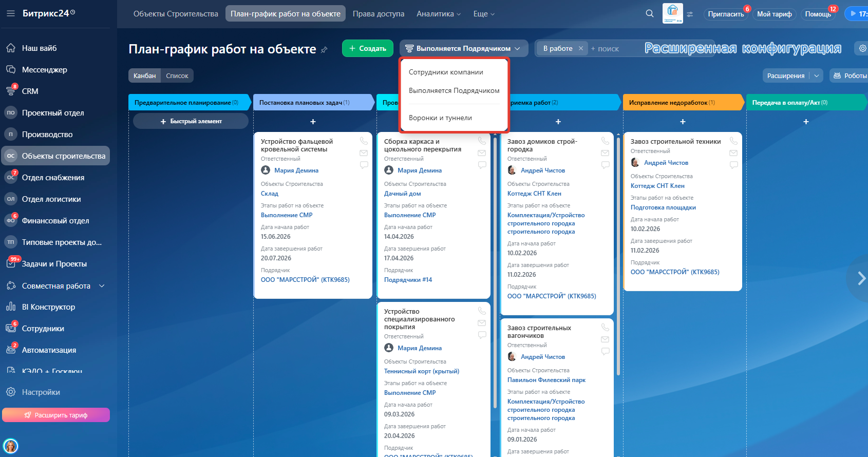Open 'Задачи и Проекты' in sidebar

pos(55,263)
